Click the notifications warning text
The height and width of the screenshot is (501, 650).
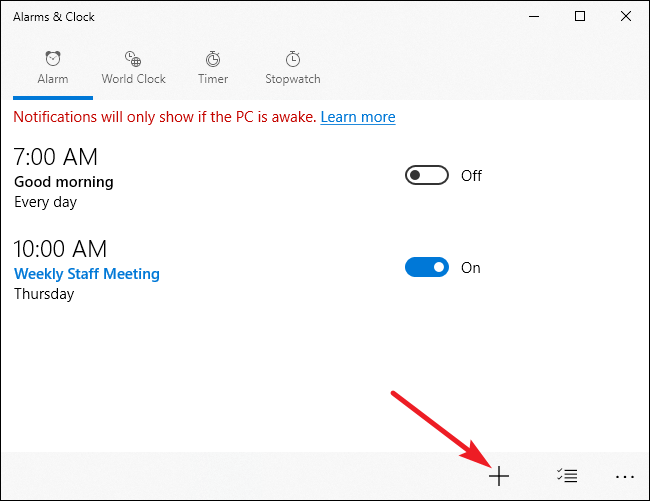pyautogui.click(x=165, y=117)
